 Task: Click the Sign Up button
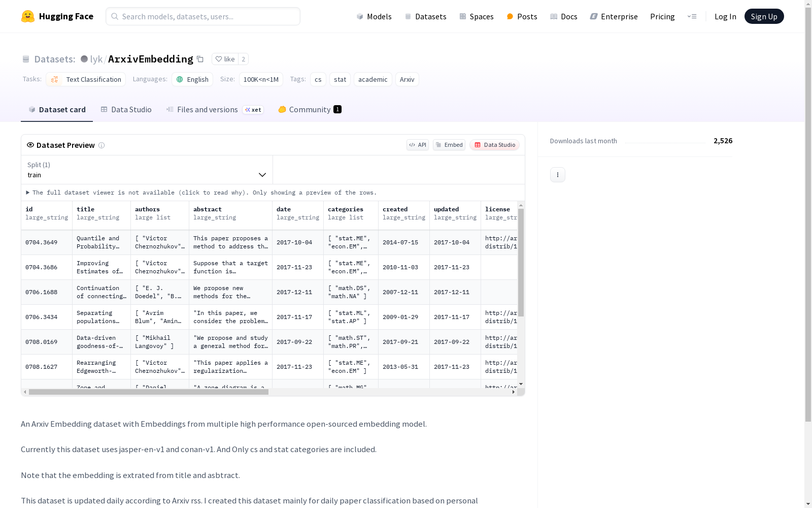pos(764,16)
